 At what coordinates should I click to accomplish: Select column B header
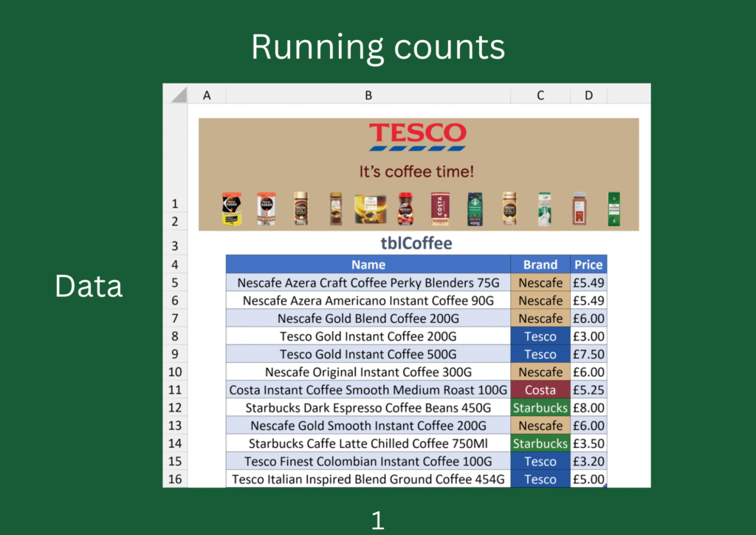click(x=368, y=95)
